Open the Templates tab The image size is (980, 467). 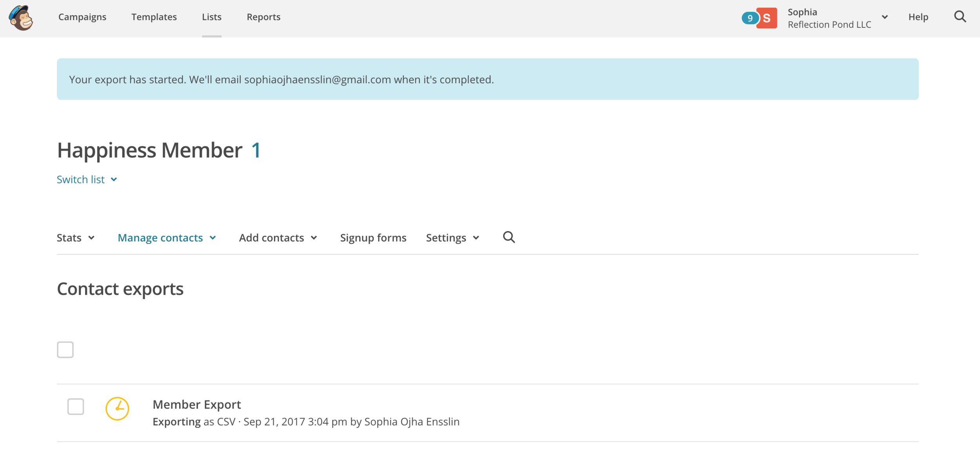click(x=154, y=17)
